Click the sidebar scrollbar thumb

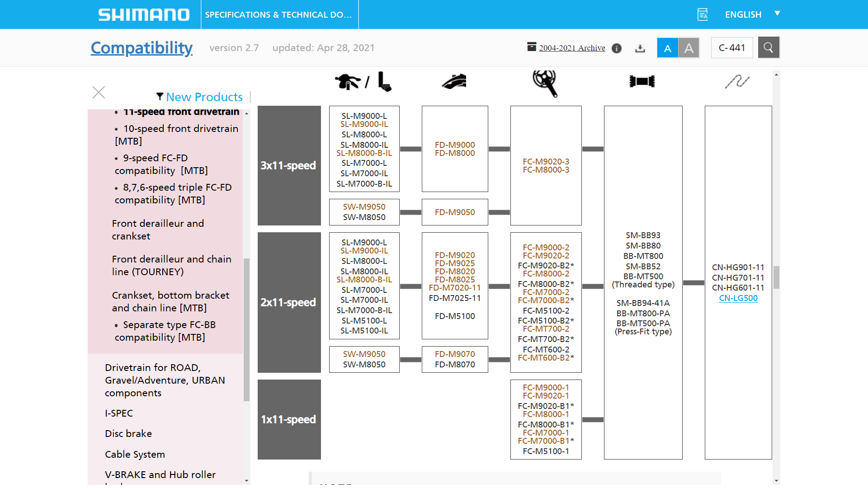click(246, 330)
